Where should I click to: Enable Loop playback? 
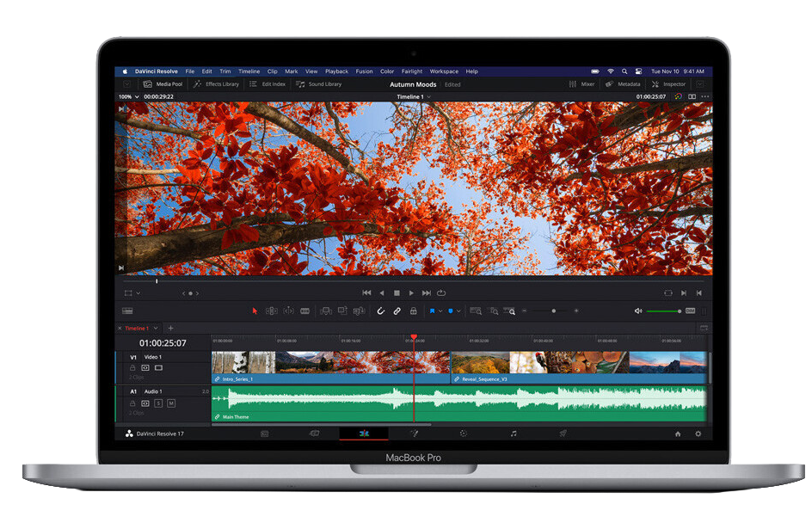pyautogui.click(x=441, y=292)
